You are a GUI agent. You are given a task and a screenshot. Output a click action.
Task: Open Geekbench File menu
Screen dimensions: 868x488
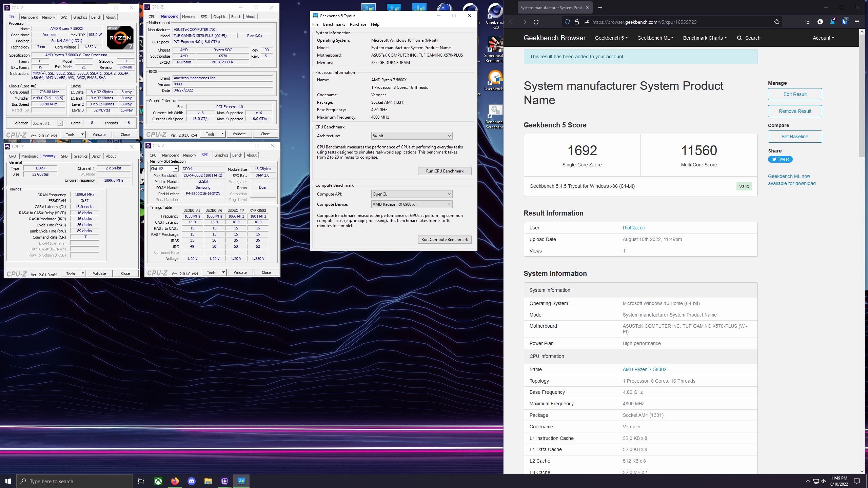pyautogui.click(x=315, y=24)
